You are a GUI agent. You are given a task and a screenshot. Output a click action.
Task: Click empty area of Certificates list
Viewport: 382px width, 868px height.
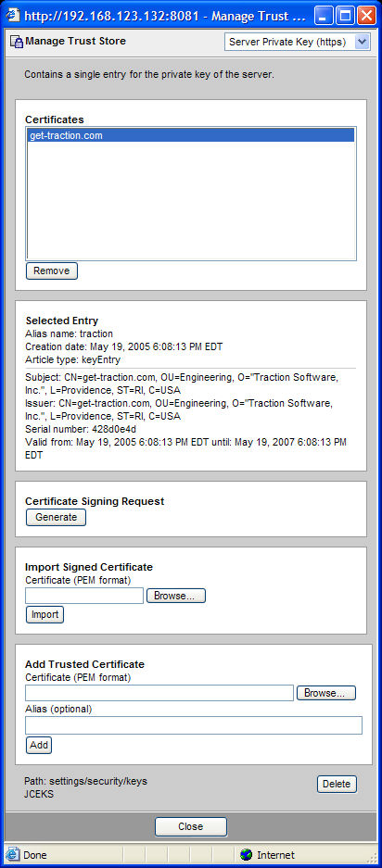point(191,200)
